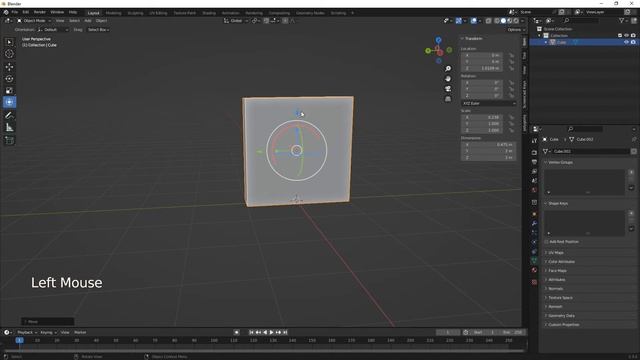Select the Select Box tool in toolbar
The height and width of the screenshot is (360, 640).
[9, 42]
